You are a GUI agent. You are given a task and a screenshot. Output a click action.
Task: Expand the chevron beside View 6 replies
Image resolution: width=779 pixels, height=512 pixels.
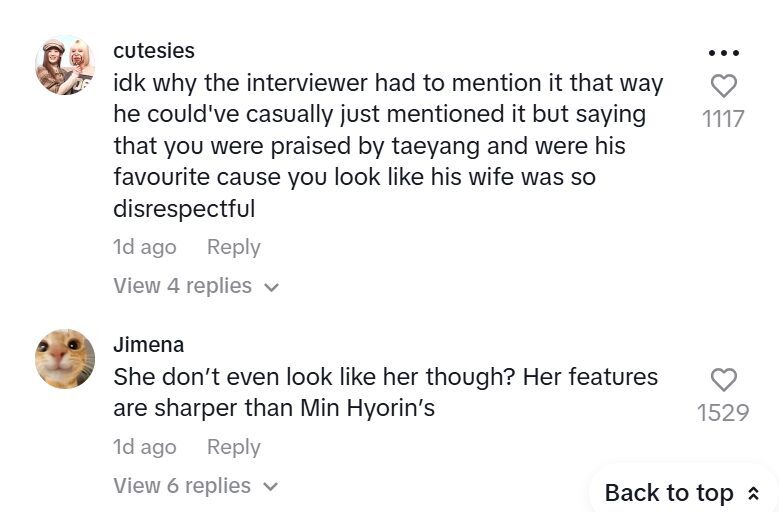[270, 487]
